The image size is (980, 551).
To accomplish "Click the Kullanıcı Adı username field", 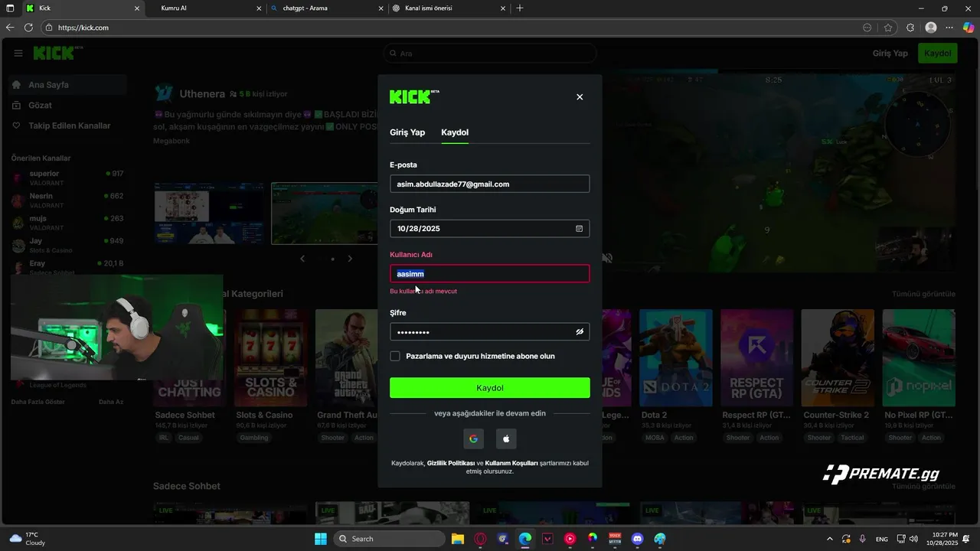I will (x=490, y=274).
